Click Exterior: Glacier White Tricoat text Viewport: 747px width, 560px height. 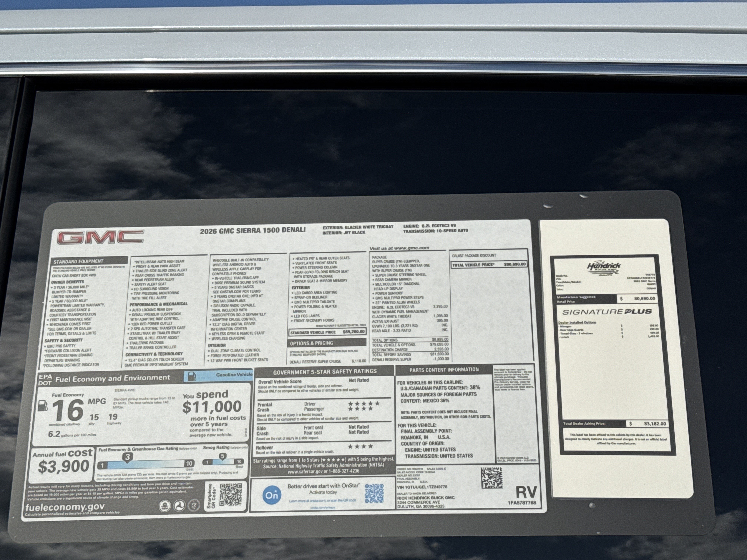pyautogui.click(x=358, y=227)
